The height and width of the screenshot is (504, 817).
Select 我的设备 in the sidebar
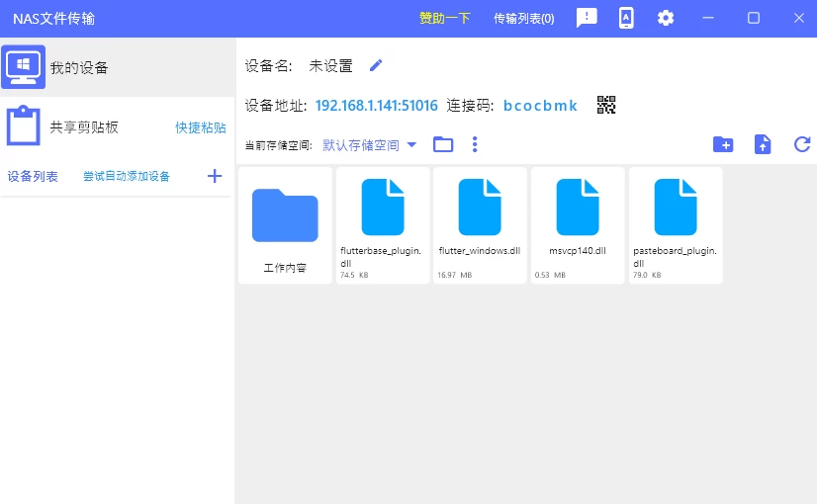tap(79, 67)
